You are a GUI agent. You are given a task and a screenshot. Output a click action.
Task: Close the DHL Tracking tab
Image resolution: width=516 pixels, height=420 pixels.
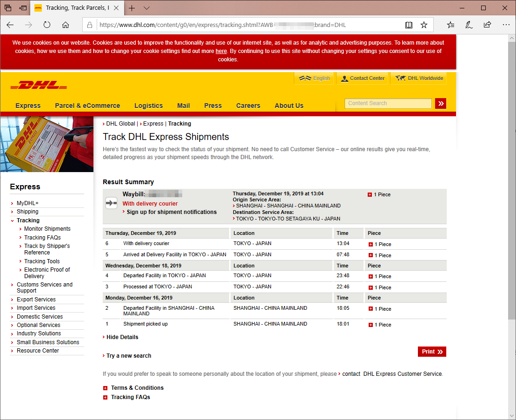coord(116,8)
